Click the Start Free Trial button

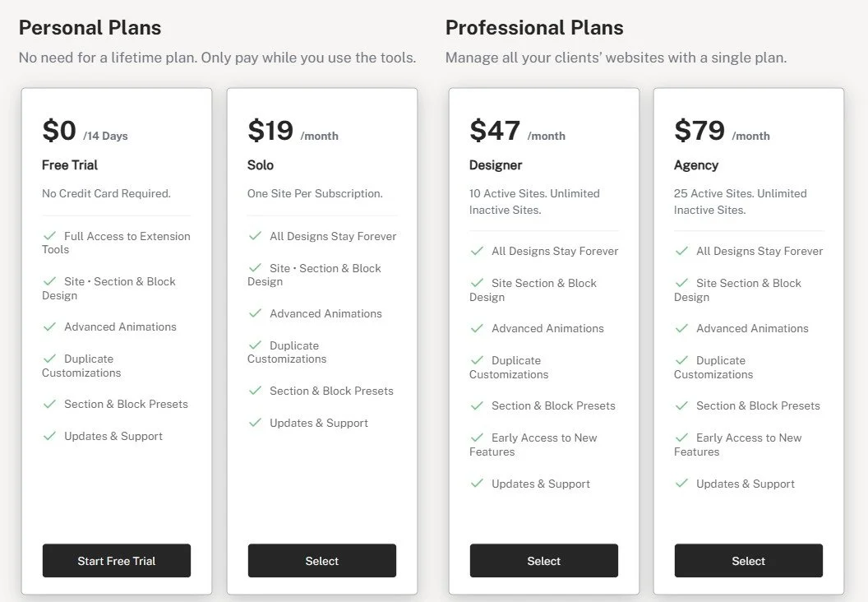[116, 561]
